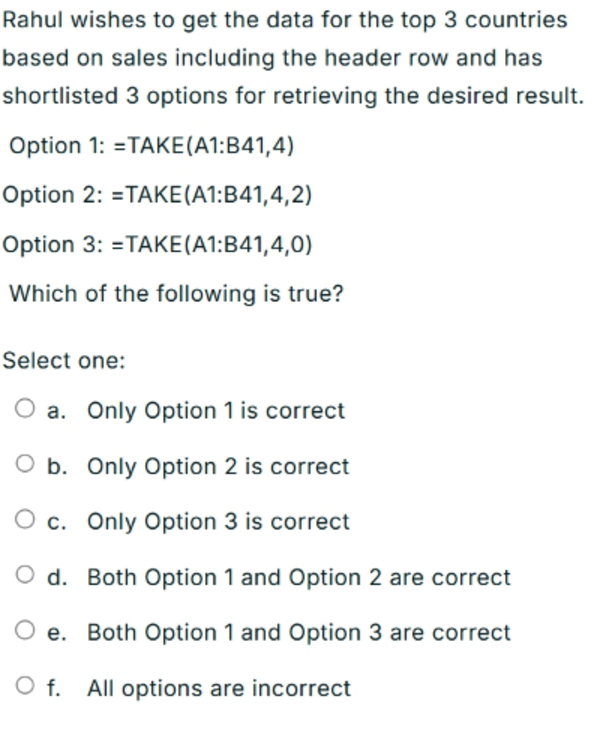Select radio button for answer b
The image size is (606, 748).
[25, 464]
